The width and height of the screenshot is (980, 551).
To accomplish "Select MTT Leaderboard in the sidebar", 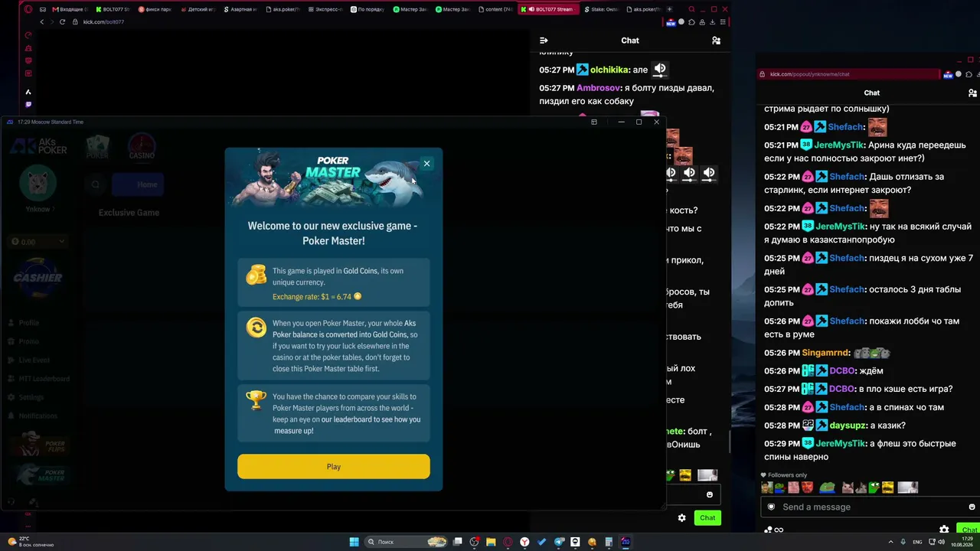I will coord(38,379).
